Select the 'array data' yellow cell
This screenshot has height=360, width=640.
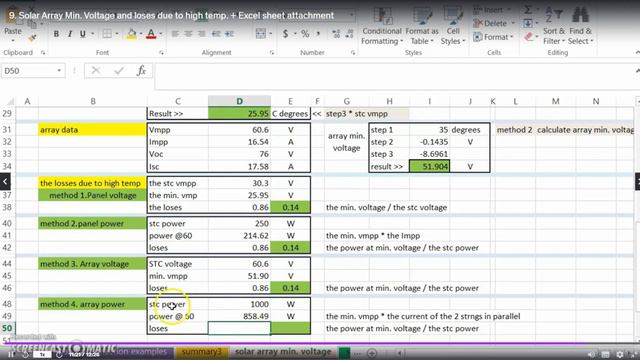[93, 130]
